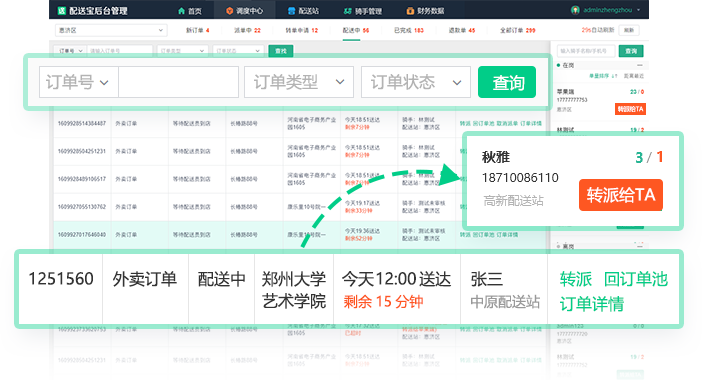
Task: Collapse the 在岗 rider section
Action: click(639, 65)
